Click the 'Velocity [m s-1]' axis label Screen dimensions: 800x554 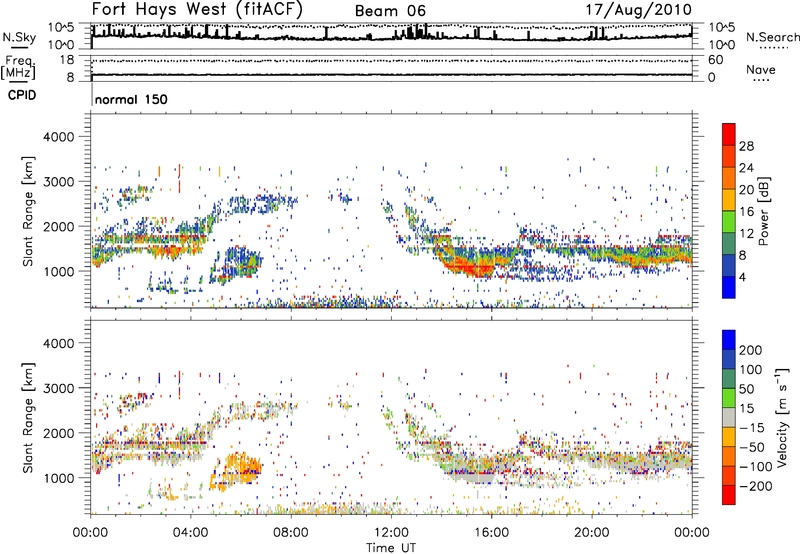point(782,417)
